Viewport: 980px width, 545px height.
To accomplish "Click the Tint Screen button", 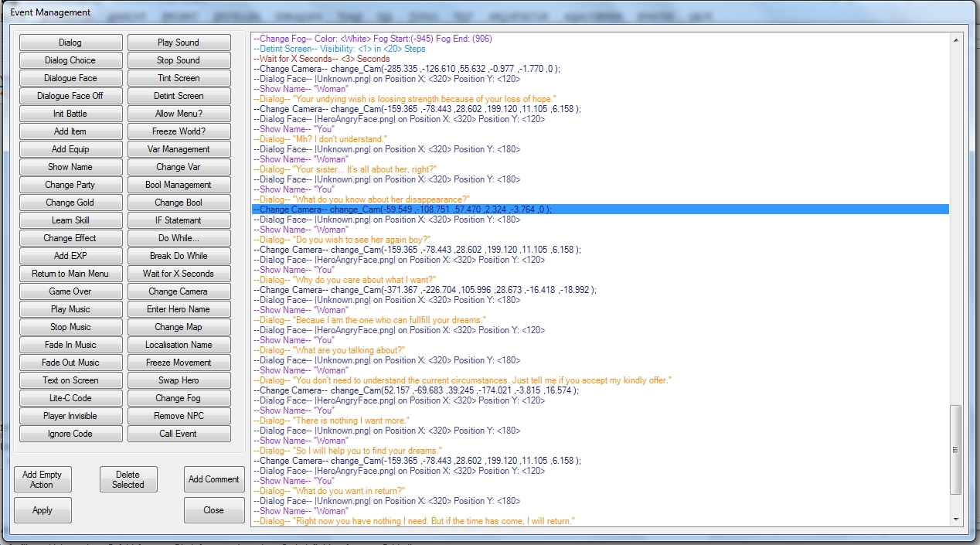I will point(179,78).
